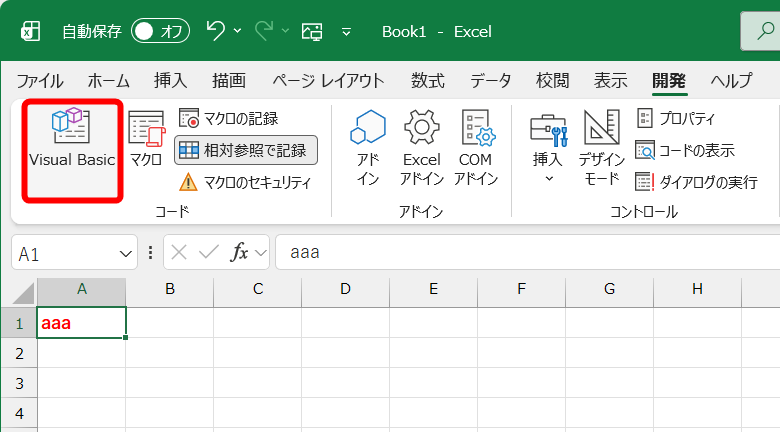Open COM アドイン dialog
Screen dimensions: 780x432
pyautogui.click(x=476, y=148)
